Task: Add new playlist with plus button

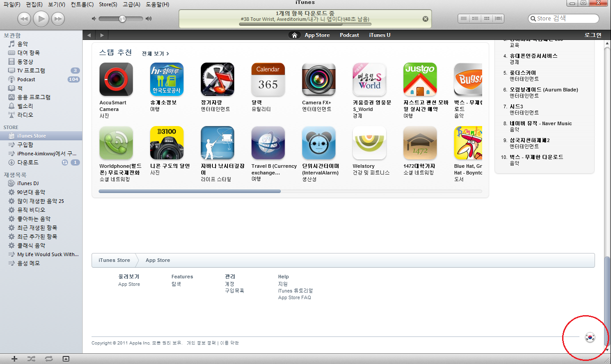Action: 14,359
